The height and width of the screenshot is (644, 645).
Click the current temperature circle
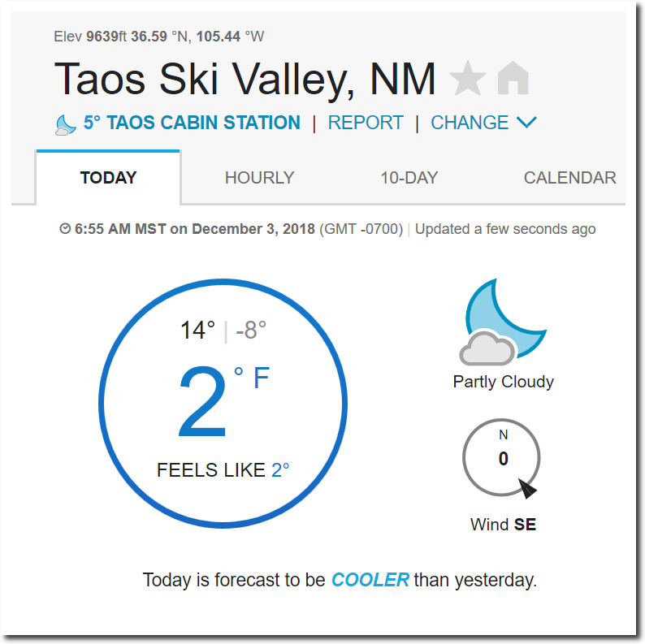pyautogui.click(x=223, y=404)
